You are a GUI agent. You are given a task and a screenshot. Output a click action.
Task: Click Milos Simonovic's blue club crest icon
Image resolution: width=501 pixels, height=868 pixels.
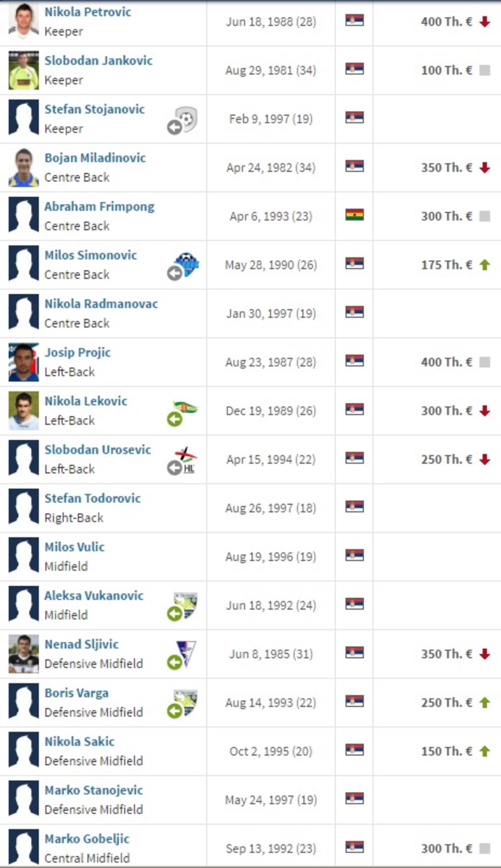tap(186, 263)
